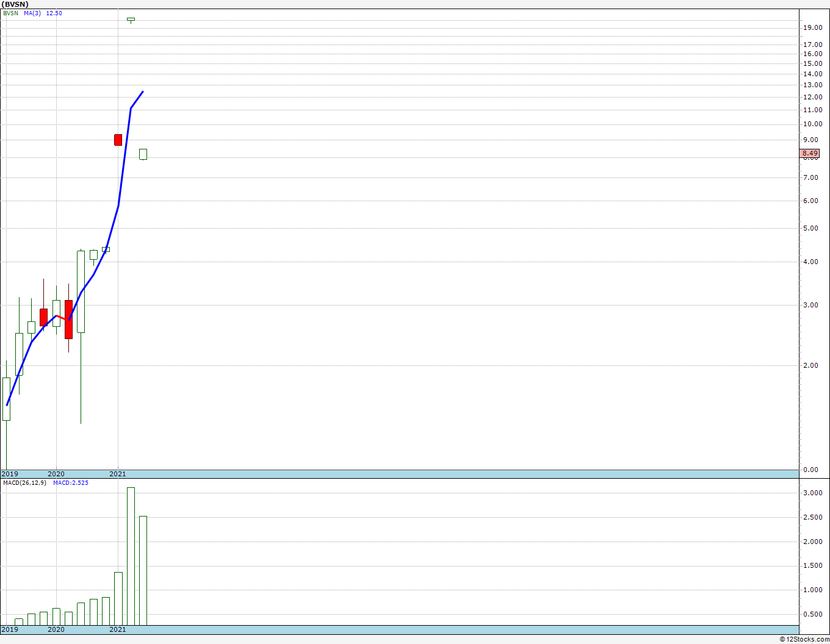Click the 5.00 price axis label
The width and height of the screenshot is (830, 644).
point(810,228)
